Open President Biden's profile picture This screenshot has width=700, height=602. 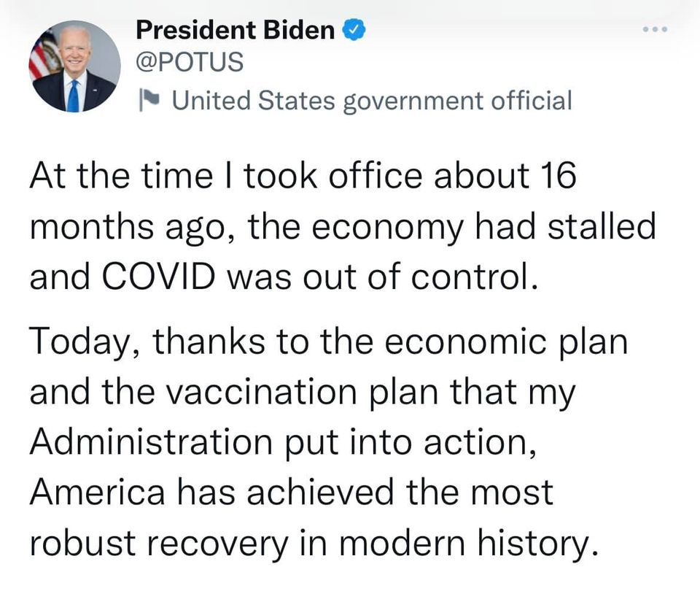(74, 66)
